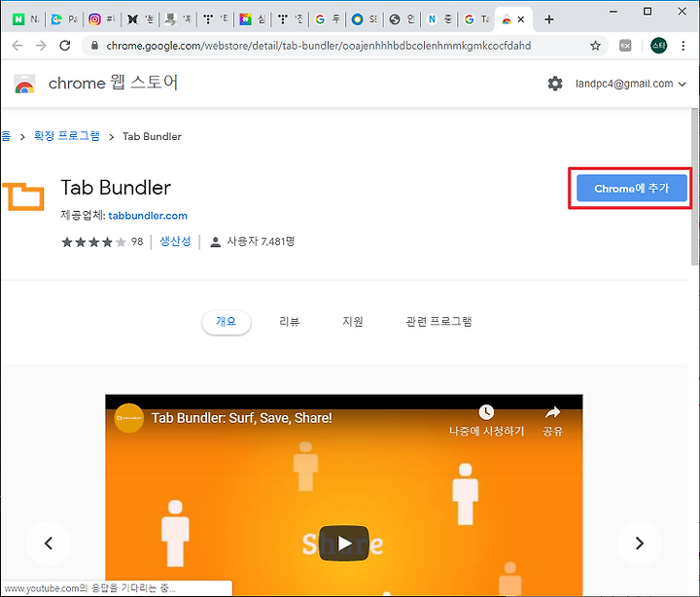Screen dimensions: 700x597
Task: Click the 생산성 category link
Action: click(175, 241)
